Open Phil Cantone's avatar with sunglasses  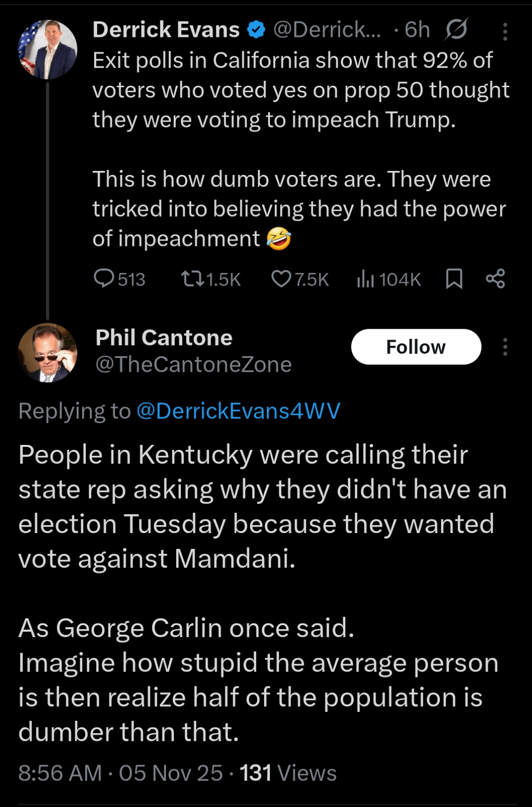click(x=48, y=353)
